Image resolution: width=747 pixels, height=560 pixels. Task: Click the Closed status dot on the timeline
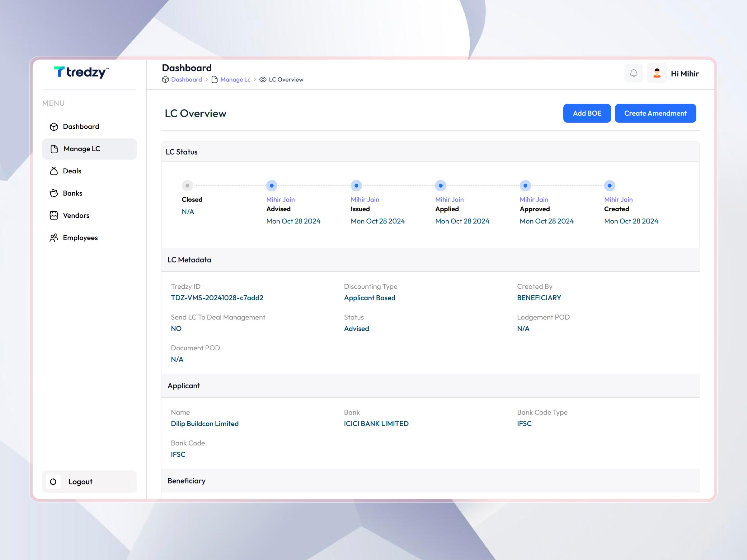tap(187, 185)
